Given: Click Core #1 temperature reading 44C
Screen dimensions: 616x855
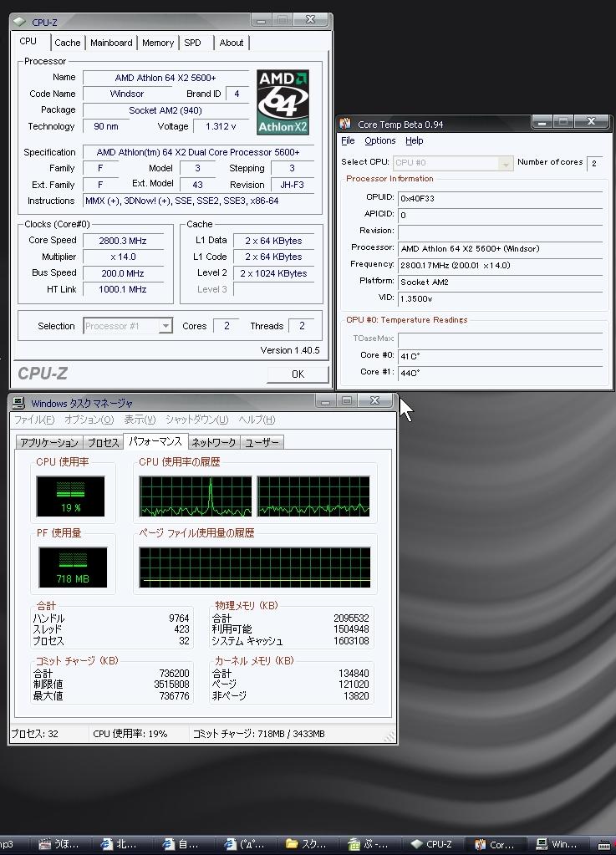Looking at the screenshot, I should [501, 374].
